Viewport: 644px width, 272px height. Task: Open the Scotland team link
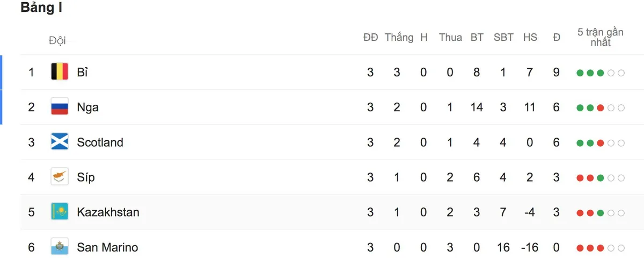click(x=100, y=142)
